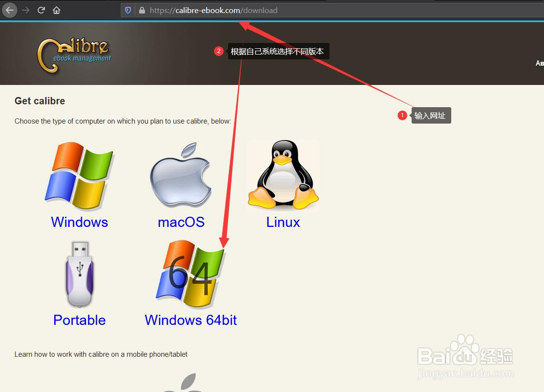View site security via the padlock icon
Screen dimensions: 544x392
coord(142,11)
